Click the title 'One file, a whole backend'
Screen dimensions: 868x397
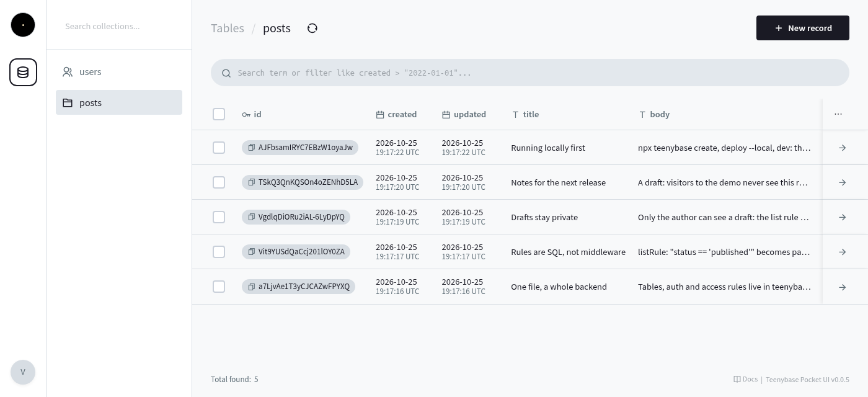(x=559, y=287)
